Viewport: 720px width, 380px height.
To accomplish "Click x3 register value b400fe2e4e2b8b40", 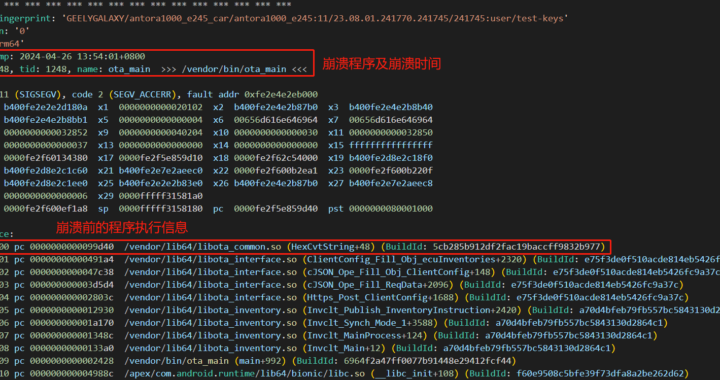I will pos(391,107).
